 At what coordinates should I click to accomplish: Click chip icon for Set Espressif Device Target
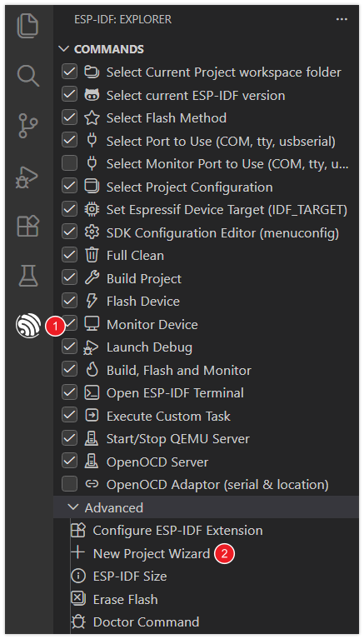tap(92, 209)
